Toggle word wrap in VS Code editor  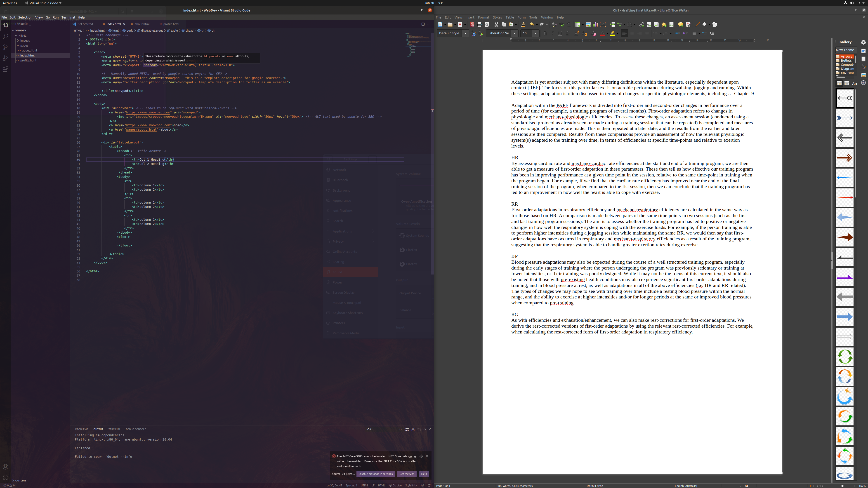pos(38,17)
